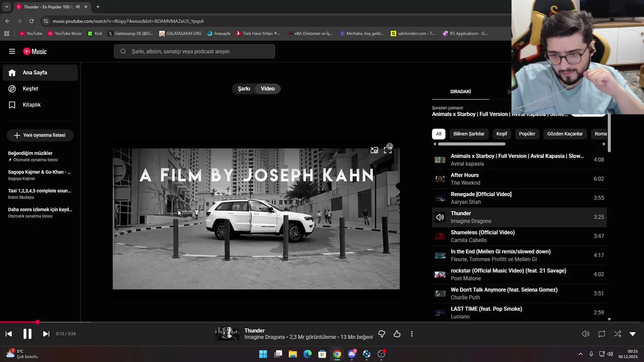Select the SIRADAKİ tab
Image resolution: width=644 pixels, height=362 pixels.
[x=460, y=92]
